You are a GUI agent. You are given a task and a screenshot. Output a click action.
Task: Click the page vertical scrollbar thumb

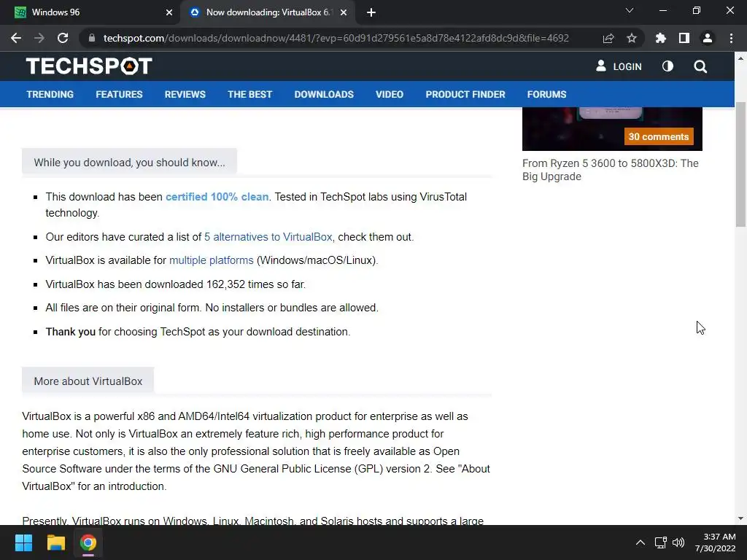pos(740,164)
